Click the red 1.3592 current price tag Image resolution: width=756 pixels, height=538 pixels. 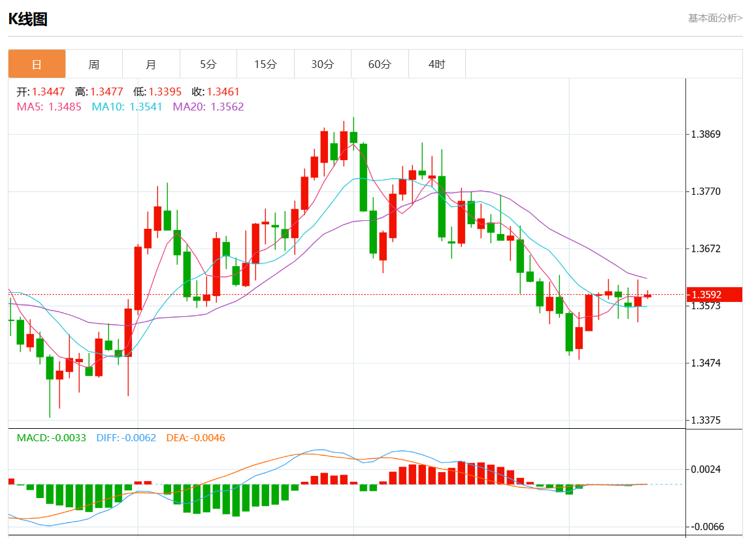coord(714,295)
